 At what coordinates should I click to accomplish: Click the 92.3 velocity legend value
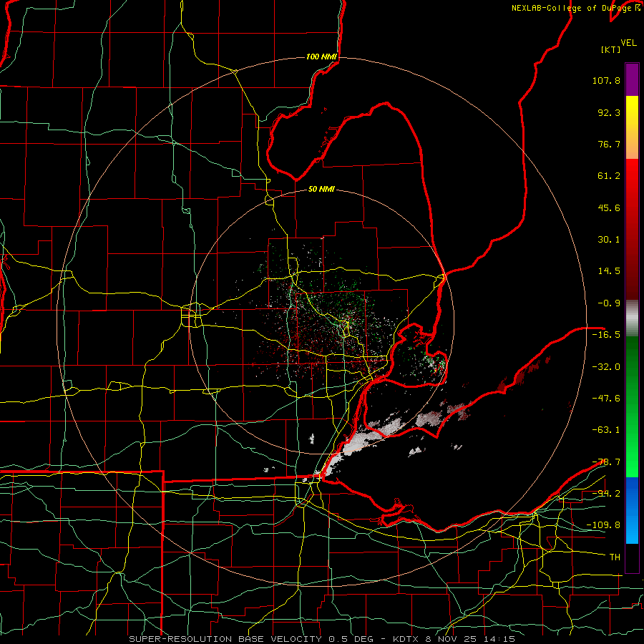tap(609, 112)
